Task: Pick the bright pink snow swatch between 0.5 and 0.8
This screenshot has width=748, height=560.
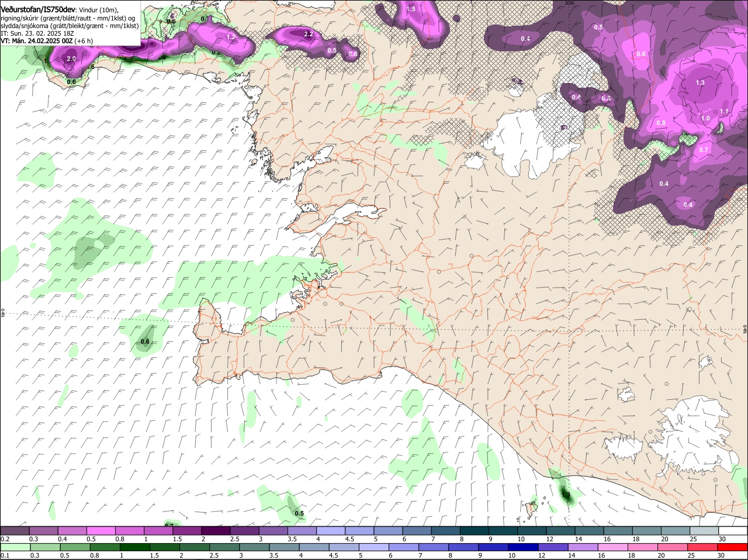Action: click(101, 531)
